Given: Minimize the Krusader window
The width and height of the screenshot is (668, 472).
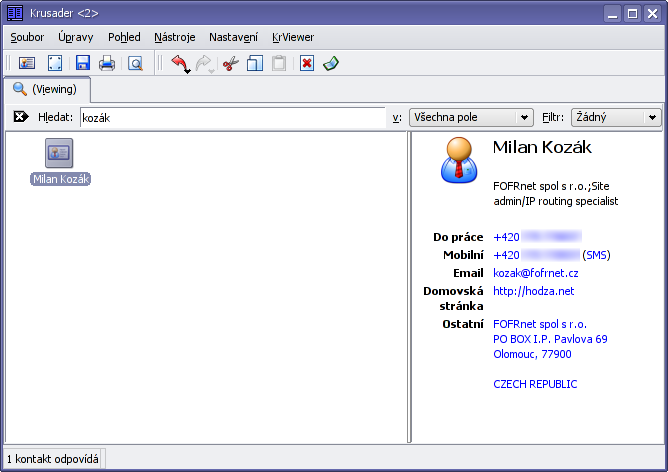Looking at the screenshot, I should [x=613, y=14].
